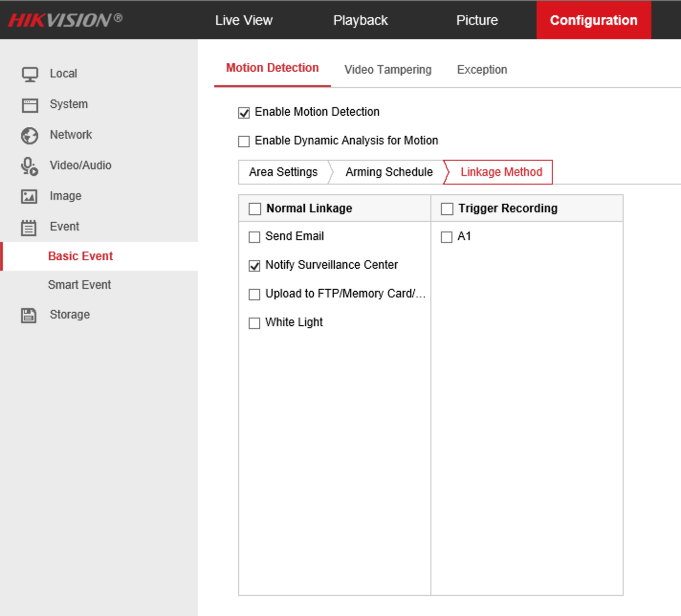The image size is (681, 616).
Task: Uncheck Notify Surveillance Center
Action: click(x=254, y=266)
